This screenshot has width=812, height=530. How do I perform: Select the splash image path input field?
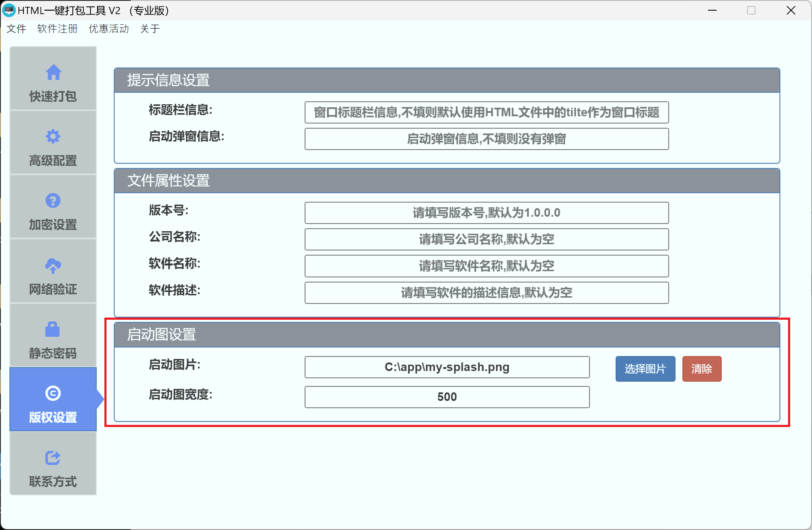447,367
